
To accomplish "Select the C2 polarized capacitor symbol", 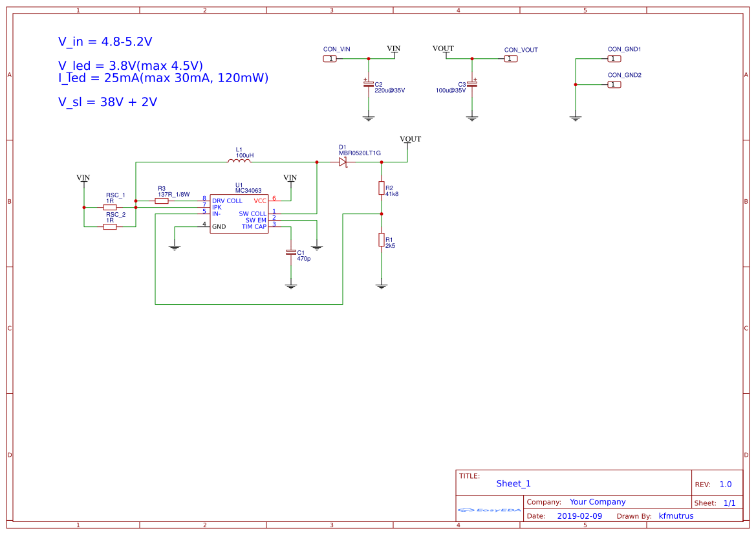I will coord(369,84).
